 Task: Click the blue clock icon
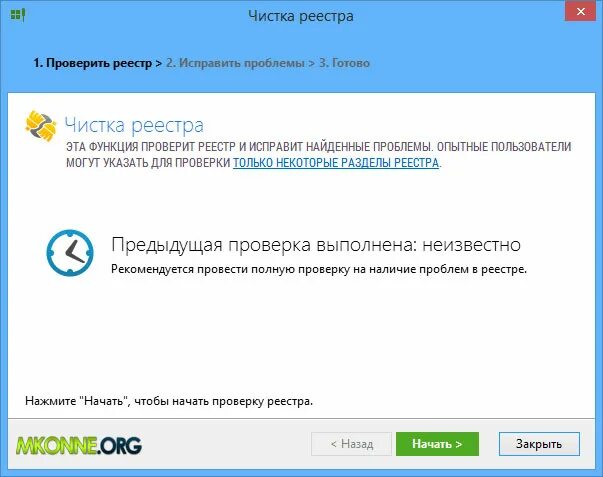coord(70,253)
